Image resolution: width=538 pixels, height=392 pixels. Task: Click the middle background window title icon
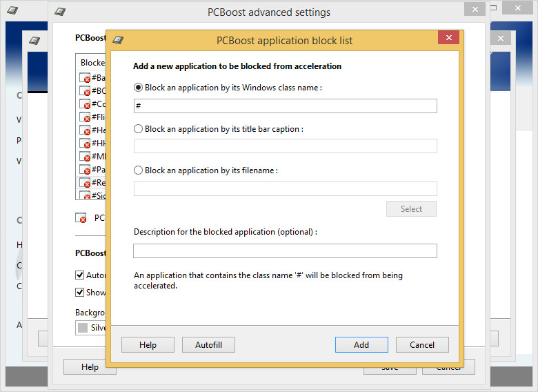pyautogui.click(x=34, y=41)
